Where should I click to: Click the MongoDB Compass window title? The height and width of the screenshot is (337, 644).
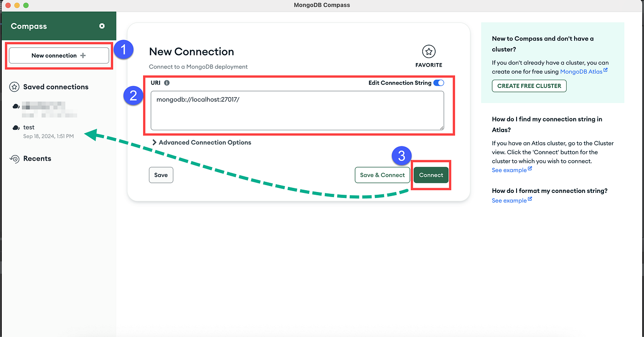[x=322, y=5]
